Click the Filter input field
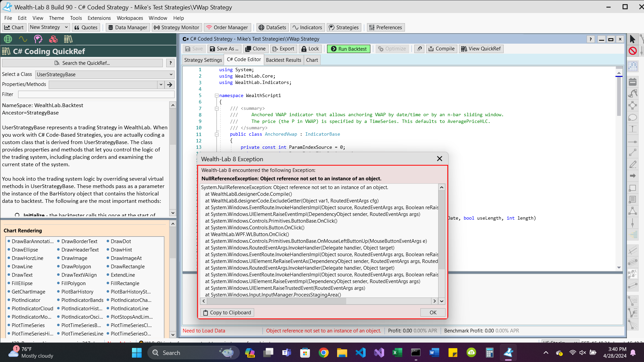Screen dimensions: 644x362 [96, 94]
